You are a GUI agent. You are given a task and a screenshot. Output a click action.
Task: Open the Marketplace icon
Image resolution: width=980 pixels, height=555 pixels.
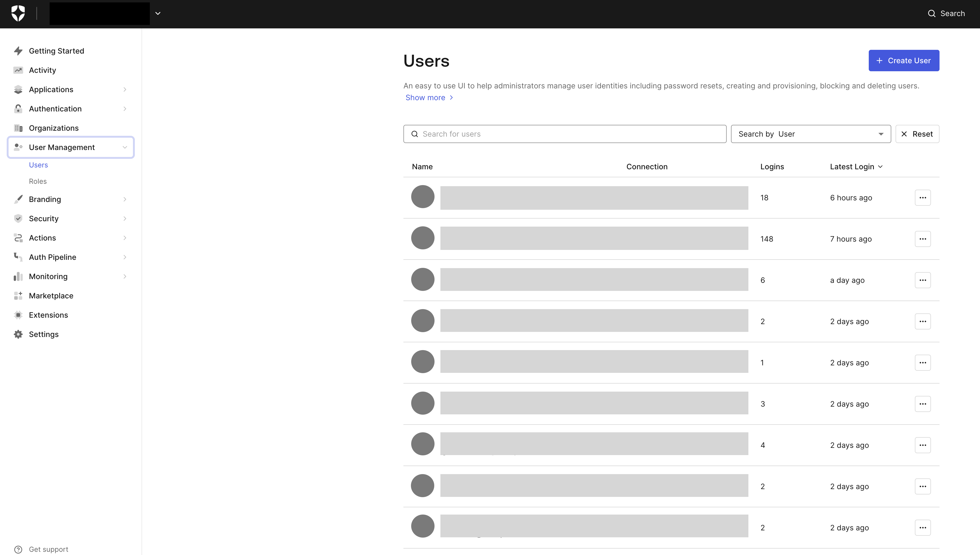(18, 295)
